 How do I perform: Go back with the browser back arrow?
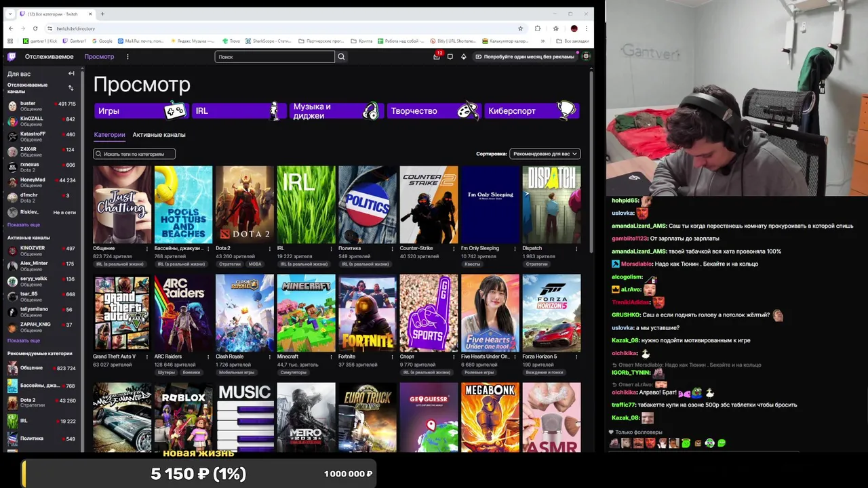[11, 28]
